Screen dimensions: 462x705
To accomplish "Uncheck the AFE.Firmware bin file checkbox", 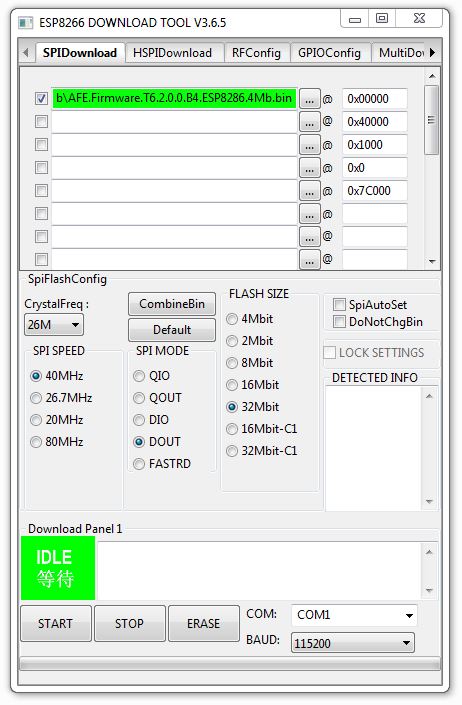I will click(x=41, y=98).
